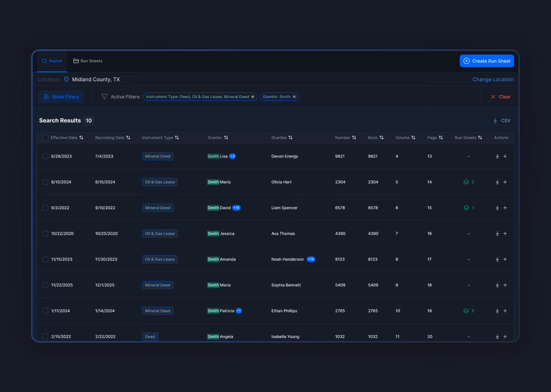This screenshot has width=551, height=392.
Task: Add Smith Lisa row to run sheet
Action: [x=505, y=156]
